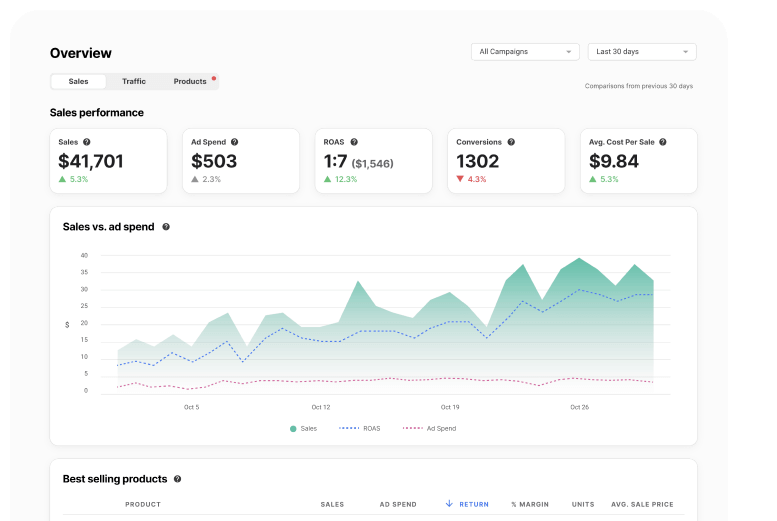The height and width of the screenshot is (521, 777).
Task: Click the Oct 12 axis label
Action: [321, 407]
